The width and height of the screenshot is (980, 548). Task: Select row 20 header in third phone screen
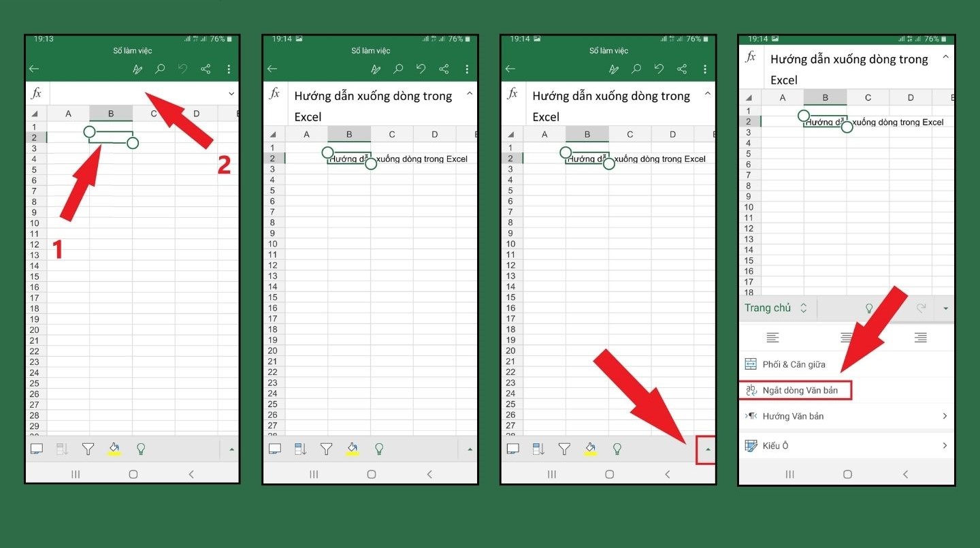[x=511, y=351]
